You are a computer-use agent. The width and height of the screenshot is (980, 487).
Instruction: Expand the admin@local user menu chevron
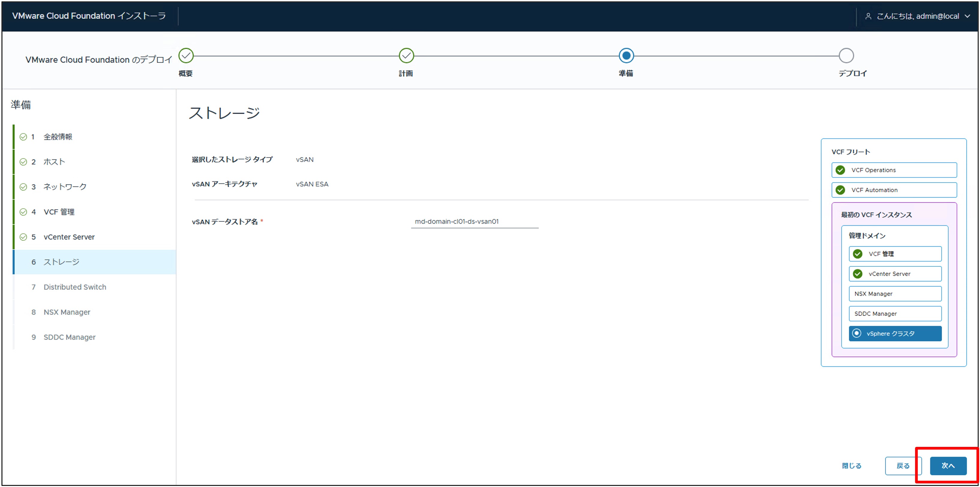tap(967, 16)
